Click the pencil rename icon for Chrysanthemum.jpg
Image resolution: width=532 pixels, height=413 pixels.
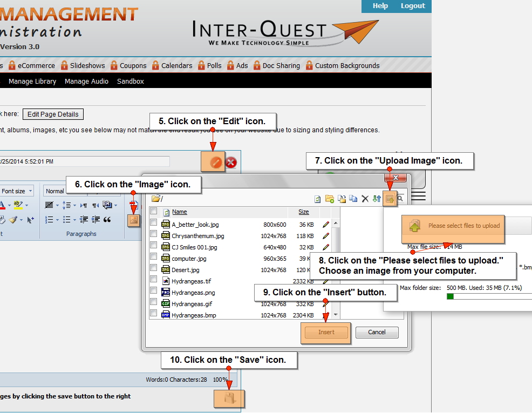click(326, 236)
